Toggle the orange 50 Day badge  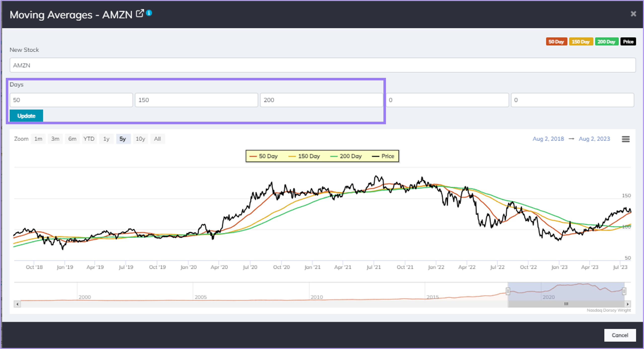click(557, 41)
